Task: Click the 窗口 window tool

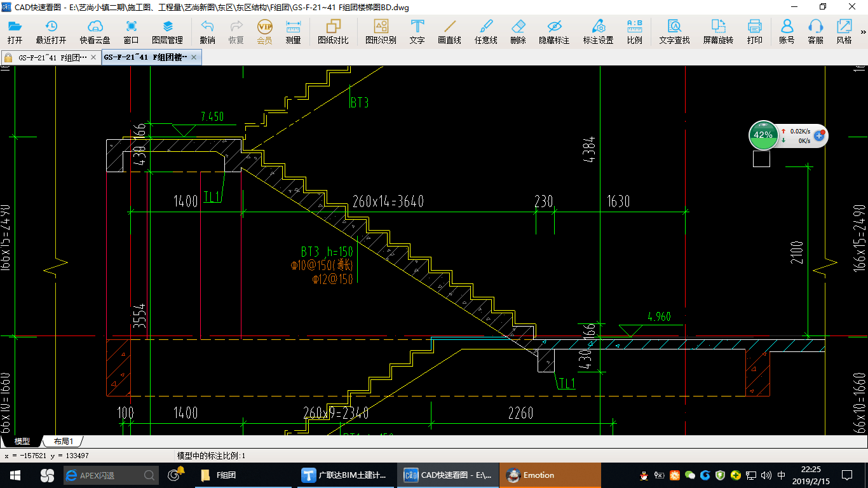Action: pyautogui.click(x=132, y=32)
